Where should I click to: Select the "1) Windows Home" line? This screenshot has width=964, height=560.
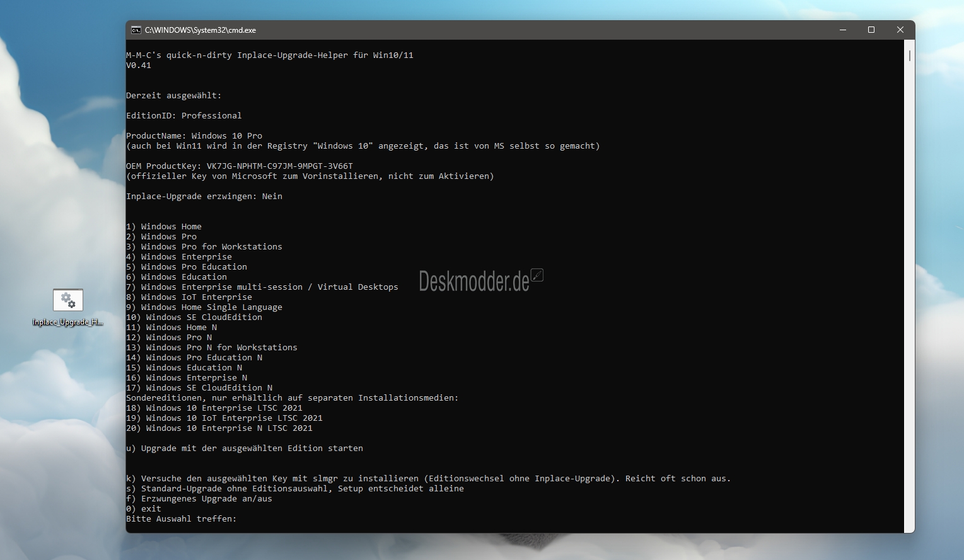(164, 227)
